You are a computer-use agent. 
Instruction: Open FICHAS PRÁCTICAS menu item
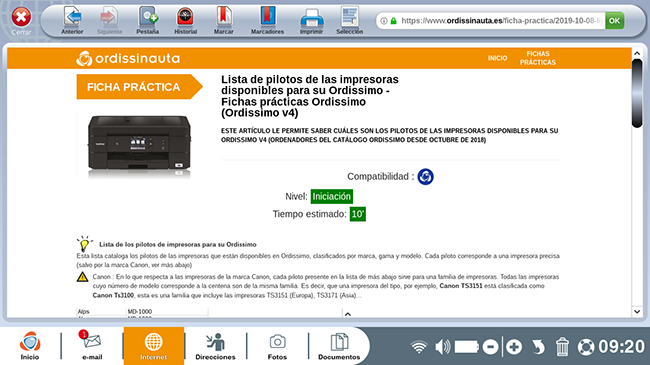[538, 58]
